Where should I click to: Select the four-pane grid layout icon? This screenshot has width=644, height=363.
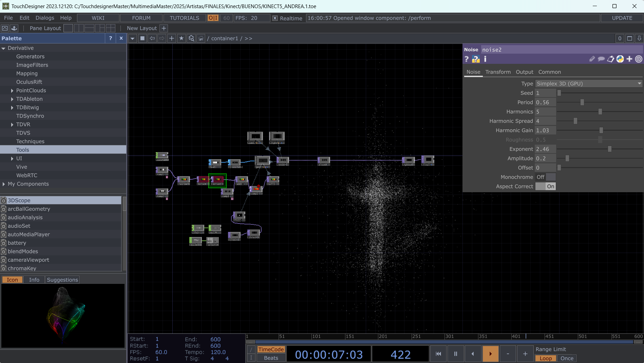[x=110, y=28]
